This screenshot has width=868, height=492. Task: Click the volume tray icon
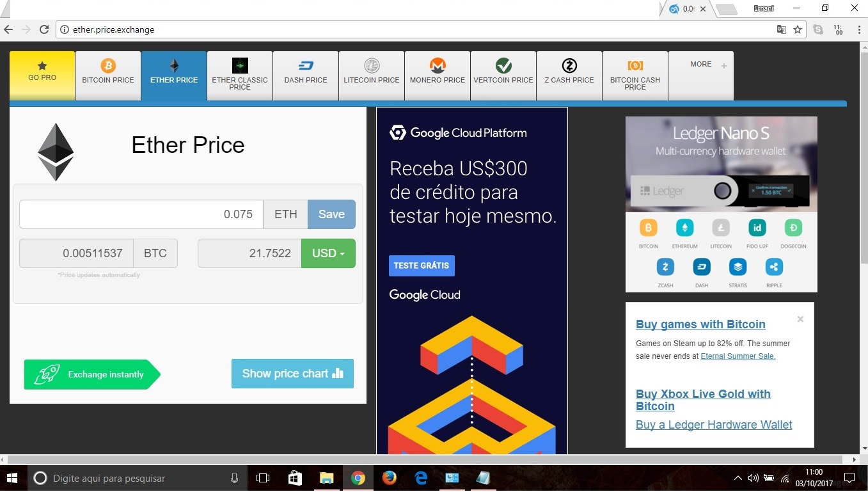(753, 478)
